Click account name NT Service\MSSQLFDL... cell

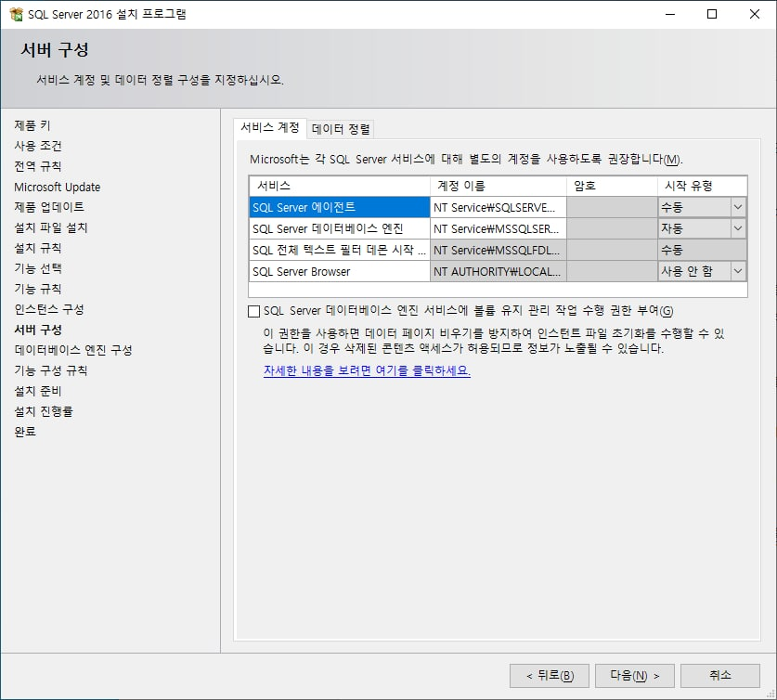point(498,250)
